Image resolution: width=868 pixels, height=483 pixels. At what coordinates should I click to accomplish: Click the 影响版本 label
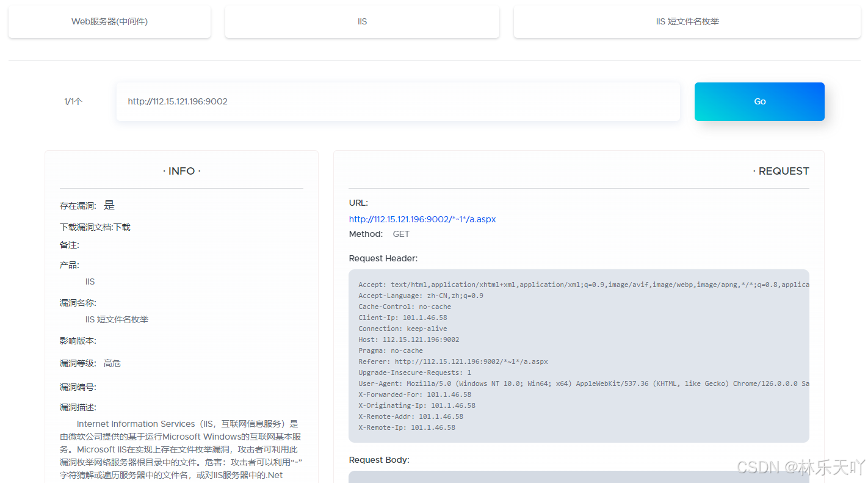point(78,341)
